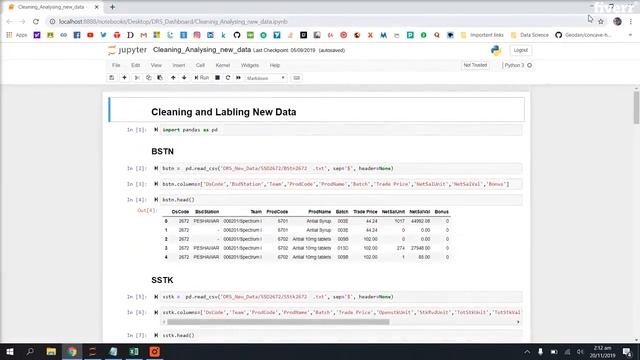Rename the notebook title Cleaning_Analysing_new_data

pyautogui.click(x=202, y=50)
